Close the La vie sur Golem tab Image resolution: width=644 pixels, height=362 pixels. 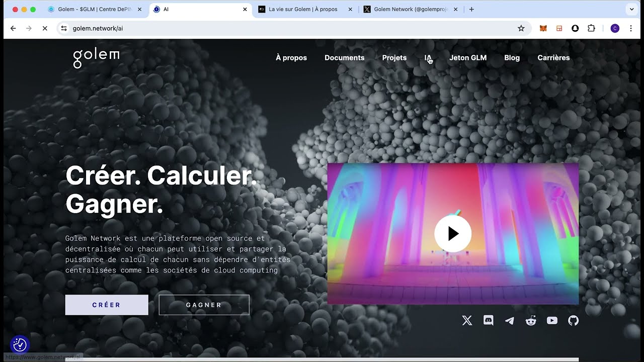click(351, 9)
